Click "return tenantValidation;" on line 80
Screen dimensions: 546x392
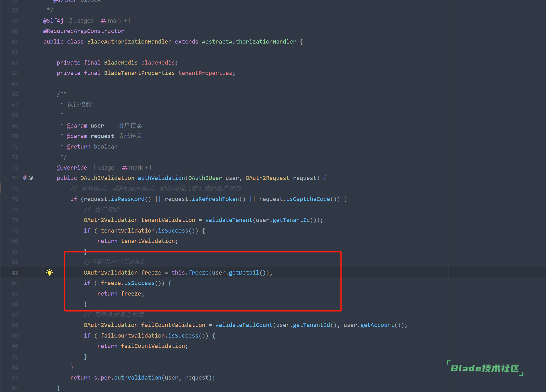138,241
